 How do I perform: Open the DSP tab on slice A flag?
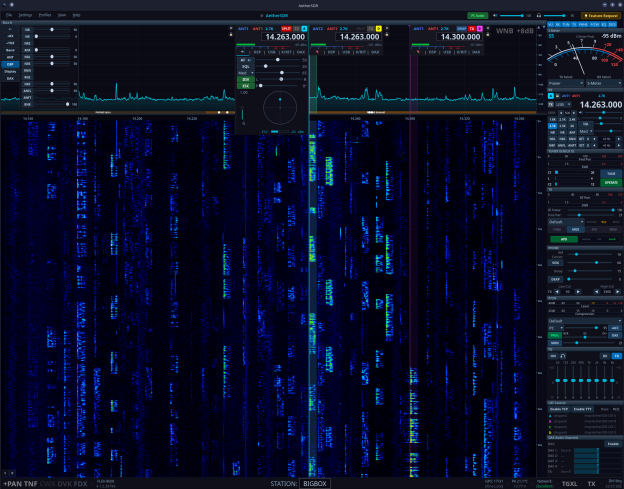pyautogui.click(x=257, y=52)
